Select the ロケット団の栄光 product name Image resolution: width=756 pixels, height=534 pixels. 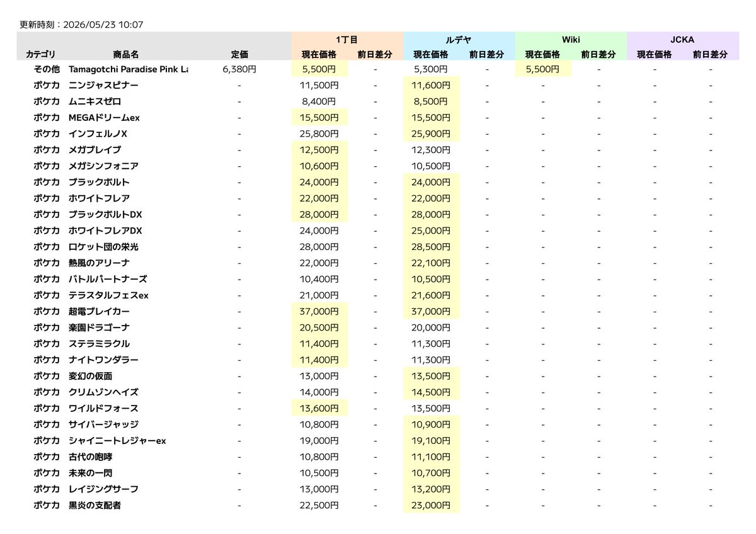point(103,247)
